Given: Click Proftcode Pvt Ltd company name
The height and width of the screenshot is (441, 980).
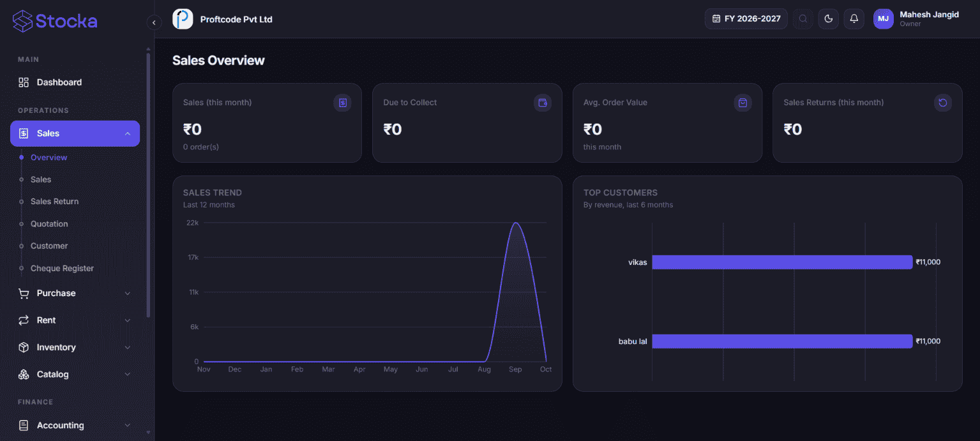Looking at the screenshot, I should click(236, 19).
